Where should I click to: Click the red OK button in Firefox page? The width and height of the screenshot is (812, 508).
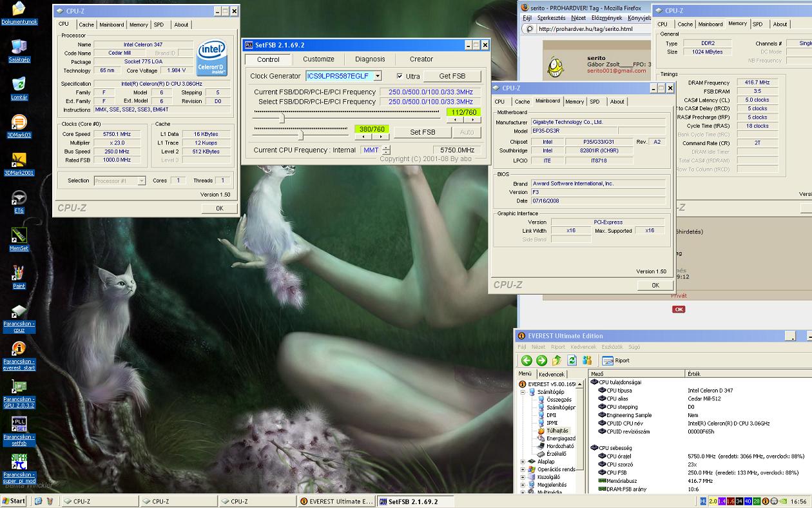click(x=679, y=309)
